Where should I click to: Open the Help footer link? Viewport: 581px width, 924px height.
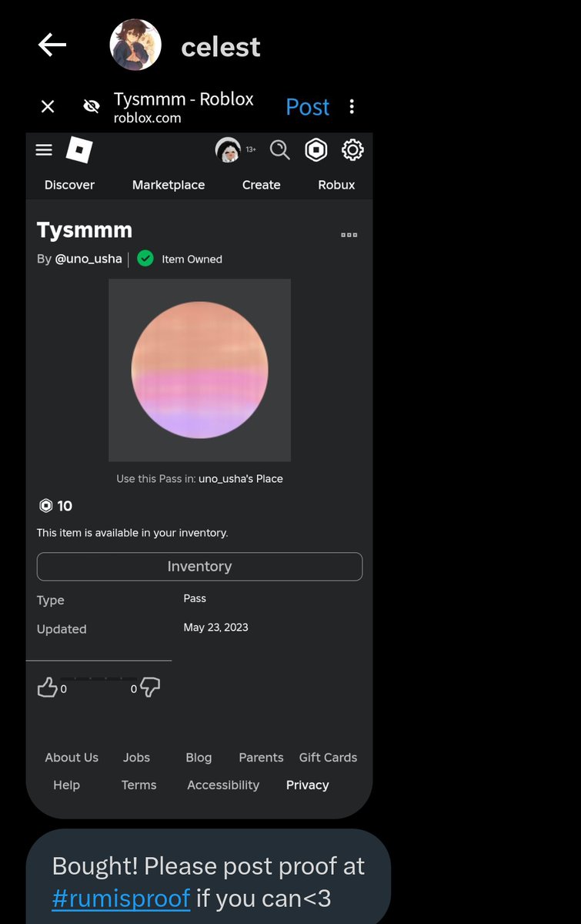(x=66, y=785)
